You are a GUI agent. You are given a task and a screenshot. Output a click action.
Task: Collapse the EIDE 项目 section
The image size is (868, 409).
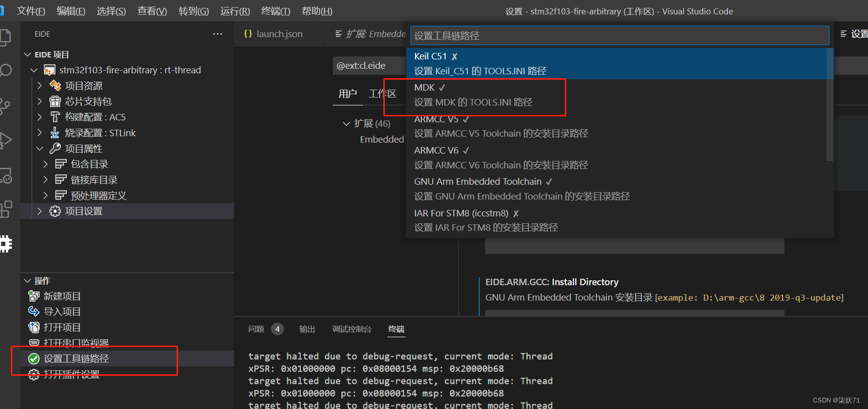28,54
